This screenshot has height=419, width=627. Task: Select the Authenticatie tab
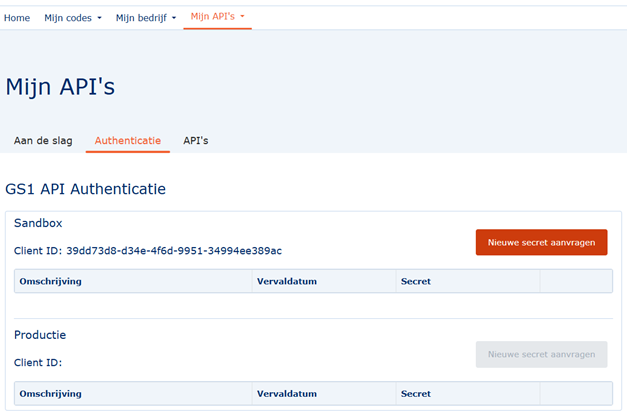coord(127,141)
